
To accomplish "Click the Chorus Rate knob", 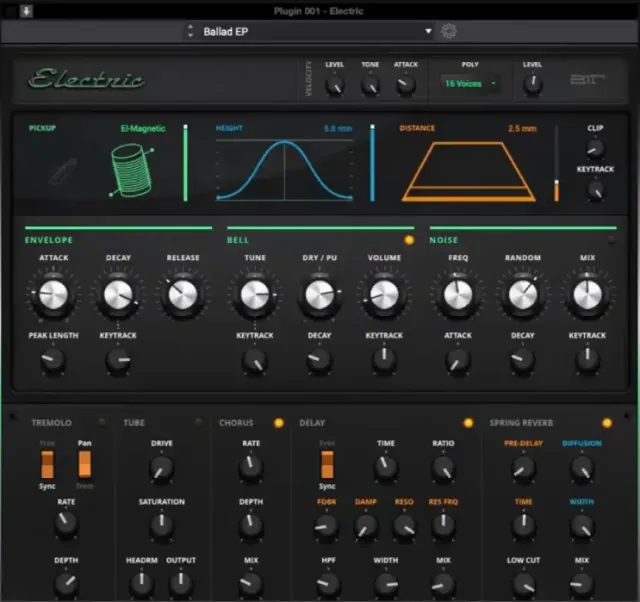I will click(x=251, y=467).
